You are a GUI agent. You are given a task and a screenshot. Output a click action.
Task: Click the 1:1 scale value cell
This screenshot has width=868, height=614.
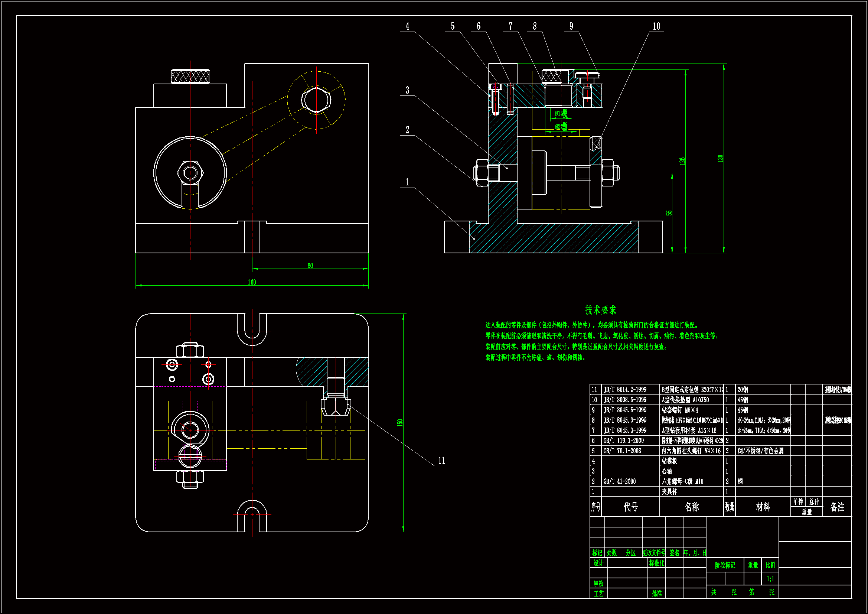[x=770, y=579]
